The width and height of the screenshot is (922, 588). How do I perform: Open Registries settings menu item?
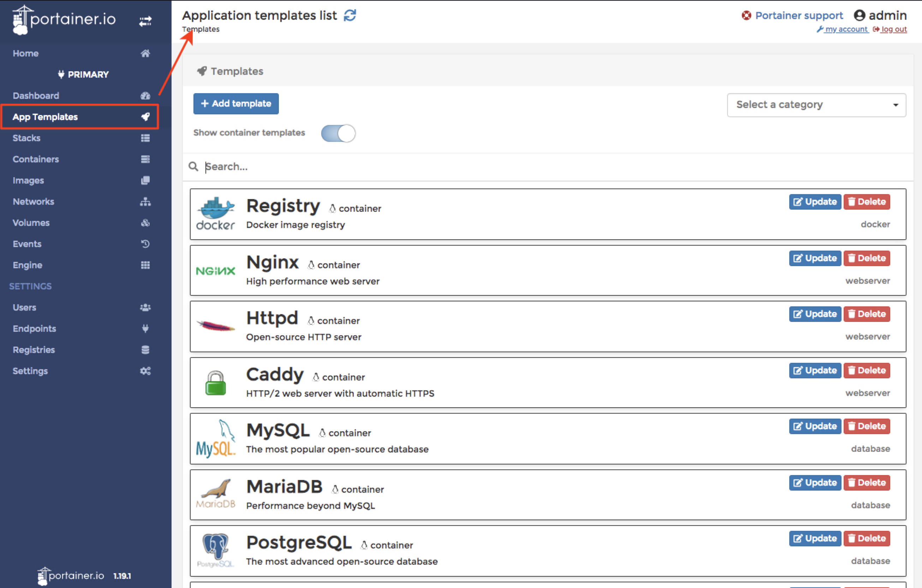[x=34, y=349]
